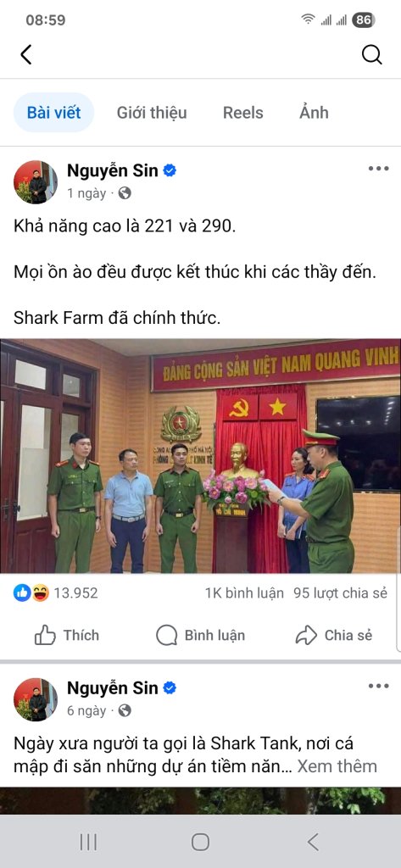The height and width of the screenshot is (868, 401).
Task: Open three-dot menu on second post
Action: 378,686
